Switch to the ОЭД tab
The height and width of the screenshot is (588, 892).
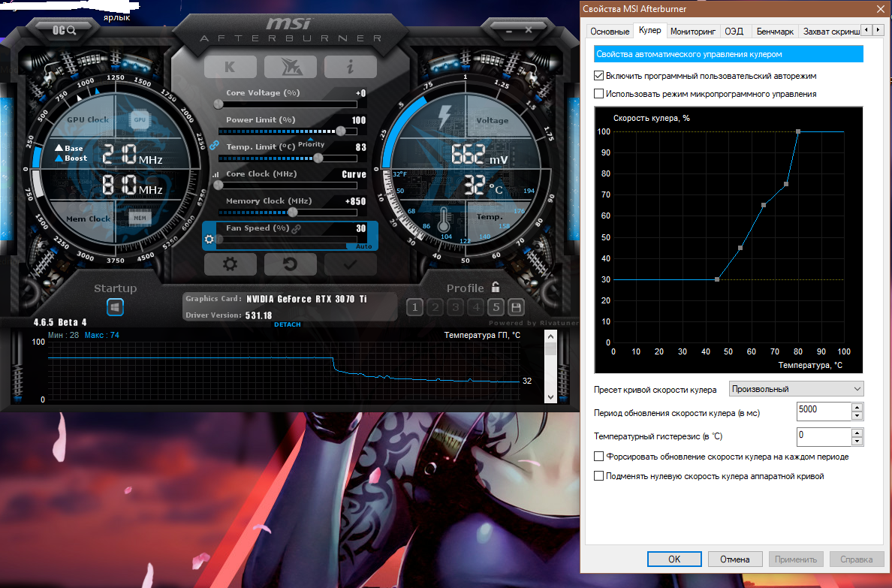(x=734, y=32)
